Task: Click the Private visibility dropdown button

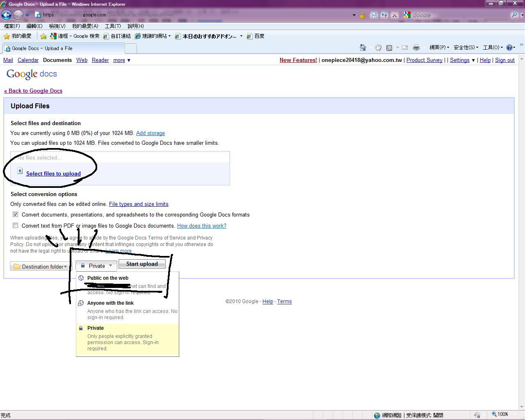Action: (96, 266)
